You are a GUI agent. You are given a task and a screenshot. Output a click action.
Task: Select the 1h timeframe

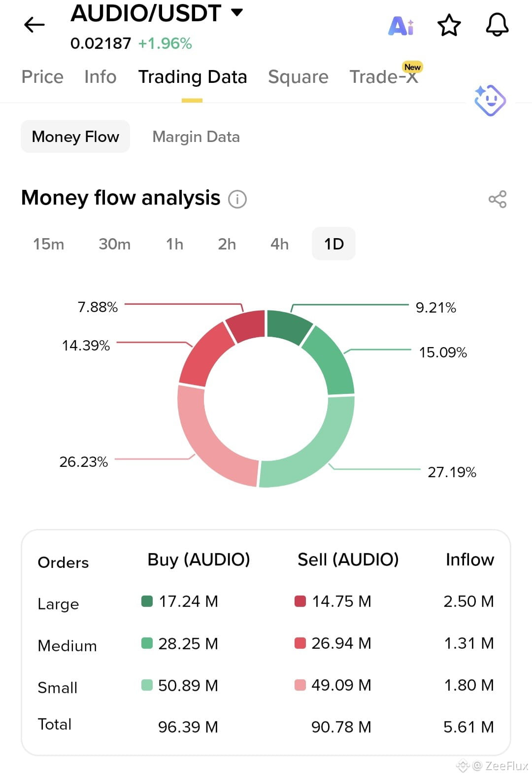click(x=174, y=244)
